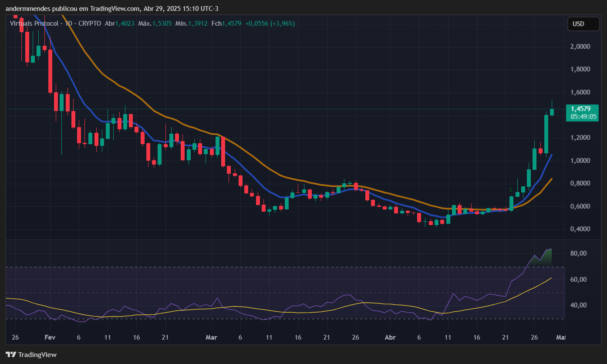Click the TradingView.com text in the header
This screenshot has width=607, height=364.
(115, 9)
